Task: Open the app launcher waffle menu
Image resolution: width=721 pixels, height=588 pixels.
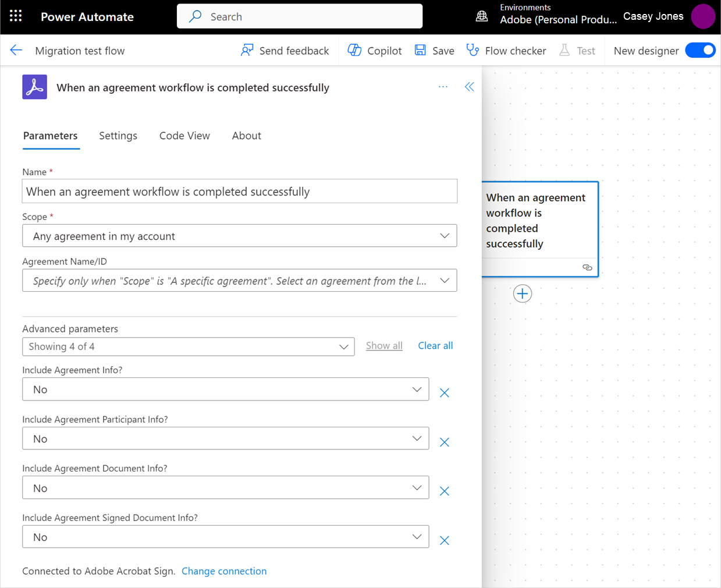Action: point(16,16)
